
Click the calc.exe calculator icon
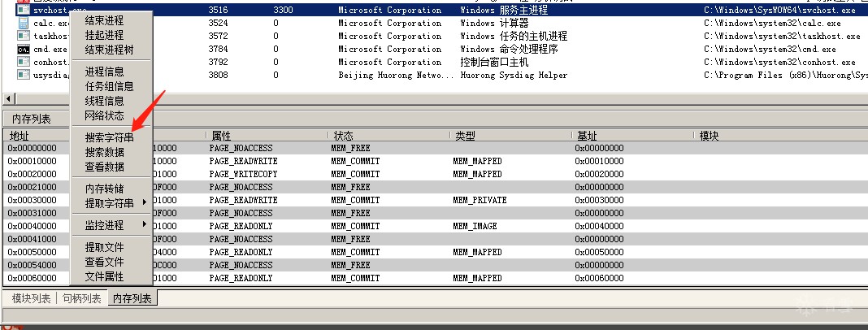(24, 24)
